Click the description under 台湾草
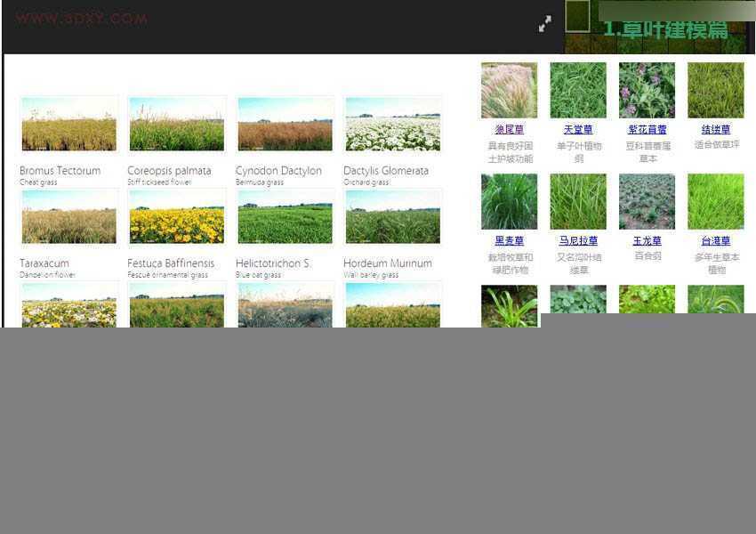Screen dimensions: 756x534 coord(717,263)
